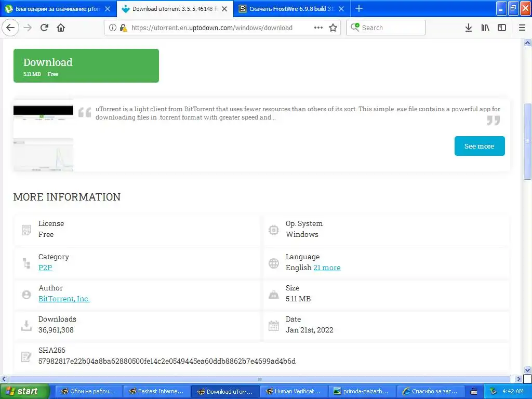Click the Search box in toolbar
Viewport: 532px width, 399px height.
click(386, 28)
